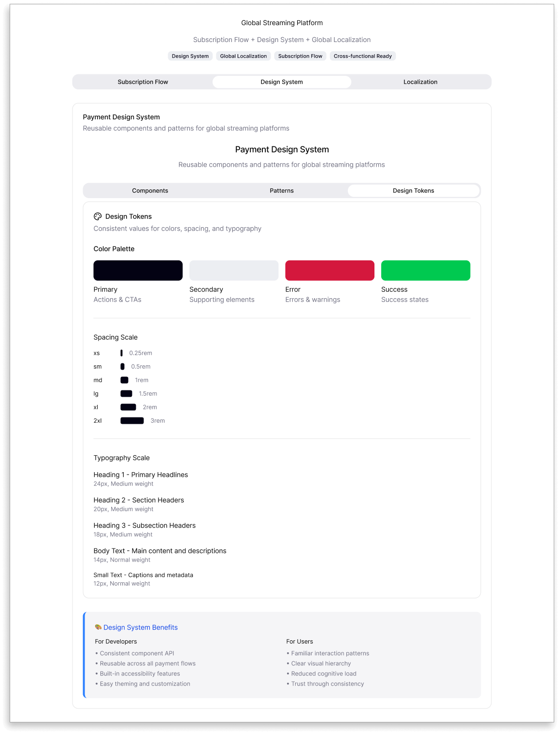Select the Primary color swatch
Viewport: 560px width, 734px height.
[138, 270]
